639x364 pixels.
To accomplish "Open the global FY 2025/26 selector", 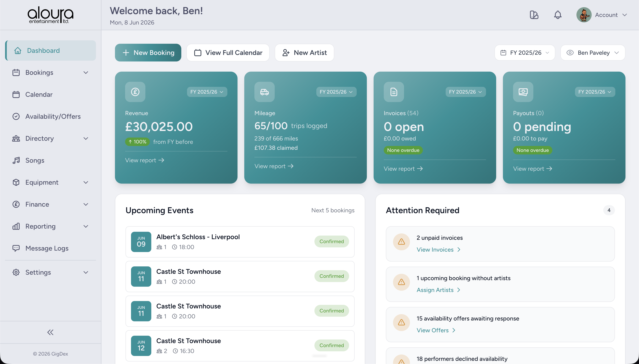I will 525,53.
